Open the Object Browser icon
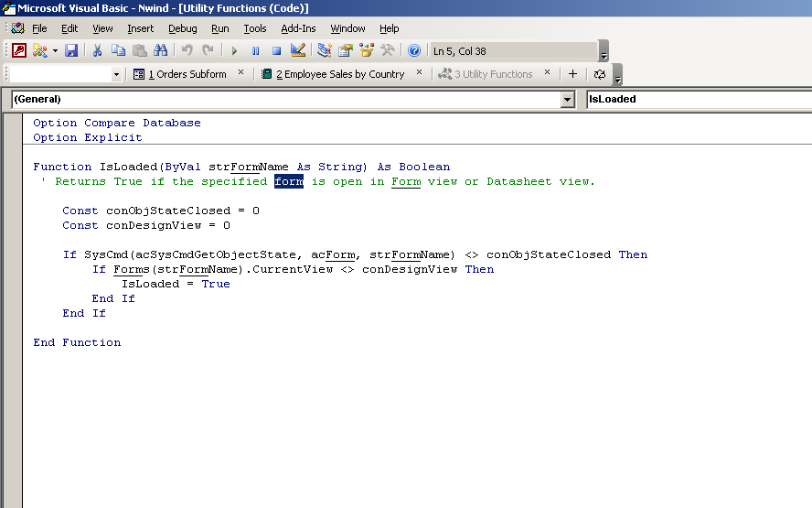 (367, 50)
